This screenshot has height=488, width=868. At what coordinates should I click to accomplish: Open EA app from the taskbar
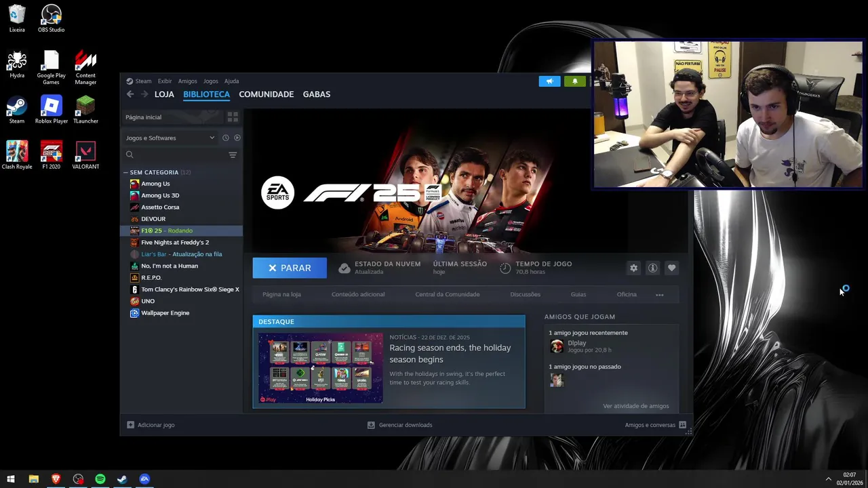144,479
